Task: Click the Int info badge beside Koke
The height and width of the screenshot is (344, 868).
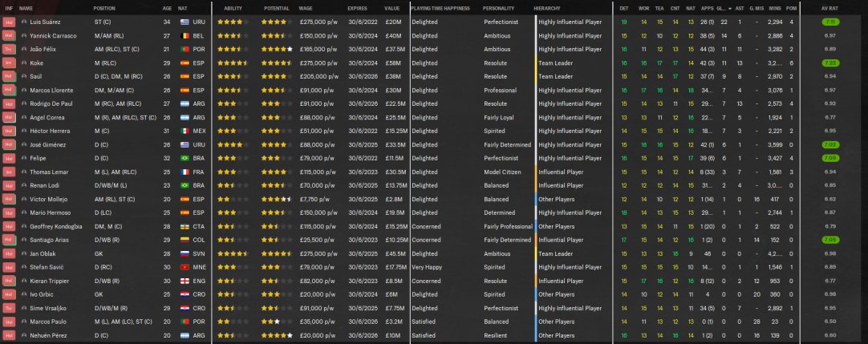Action: click(9, 63)
